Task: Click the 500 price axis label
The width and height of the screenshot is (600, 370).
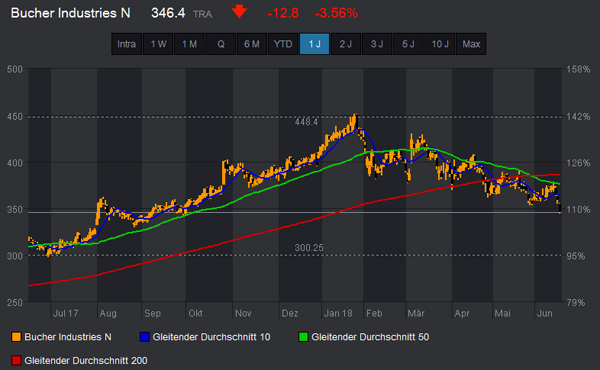Action: coord(15,70)
